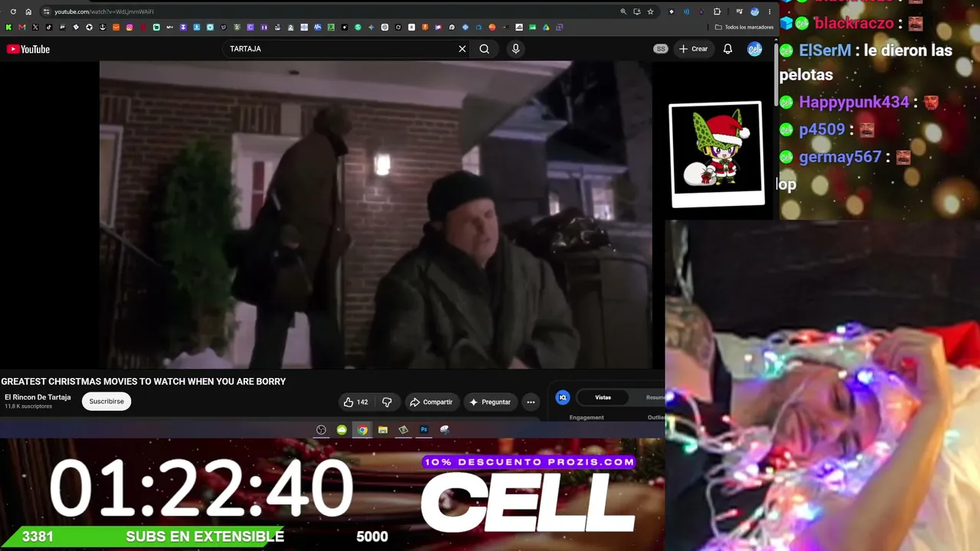This screenshot has height=551, width=980.
Task: Click the Engagement label
Action: coord(586,417)
